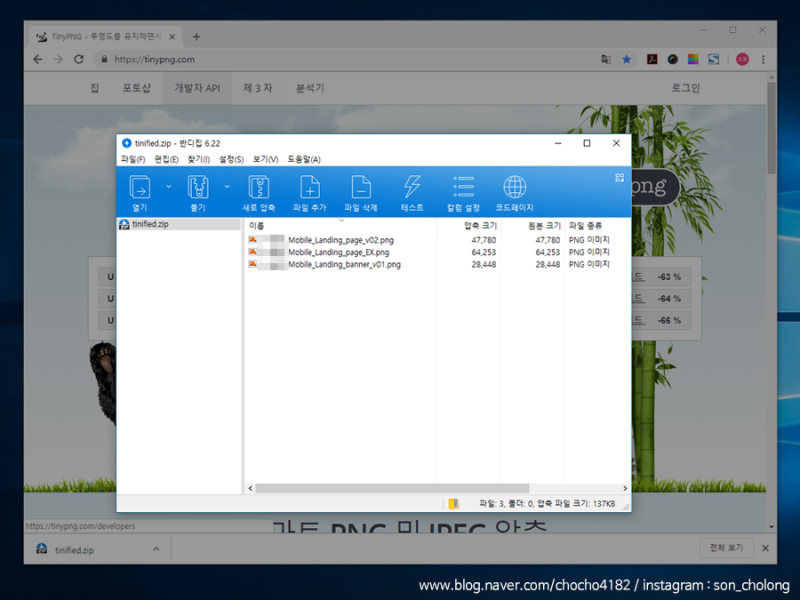800x600 pixels.
Task: Click the -66 % result on TinyPNG
Action: click(669, 320)
